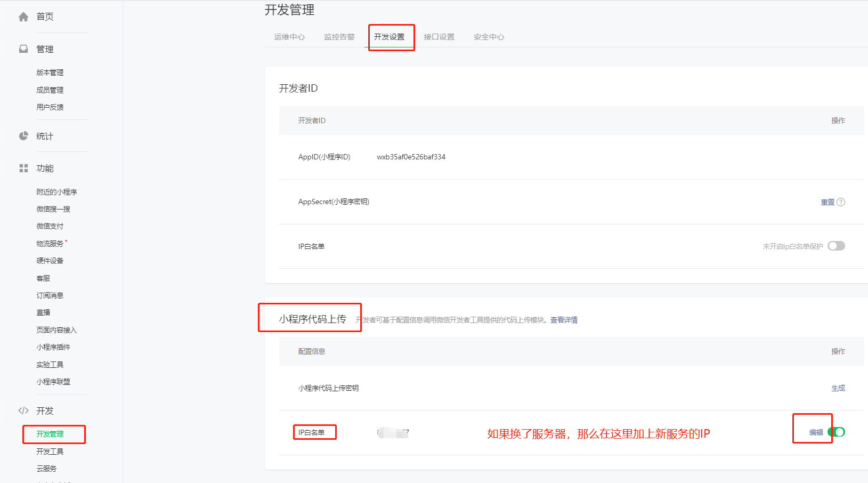Click the 重置 link for AppSecret
Image resolution: width=868 pixels, height=483 pixels.
click(828, 202)
